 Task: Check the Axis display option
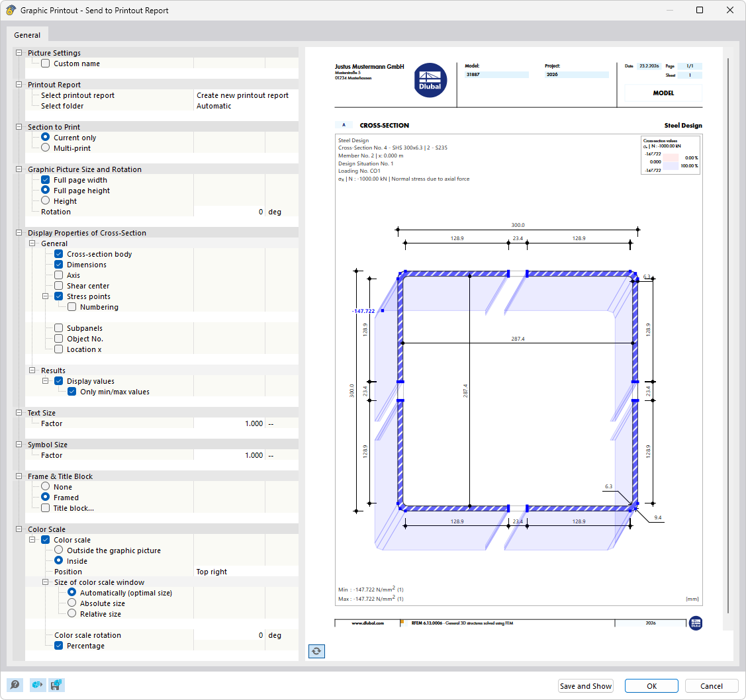pyautogui.click(x=58, y=275)
